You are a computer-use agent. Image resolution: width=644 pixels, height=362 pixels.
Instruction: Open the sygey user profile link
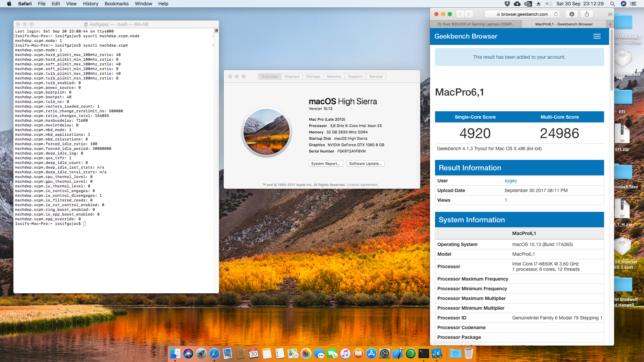point(511,181)
